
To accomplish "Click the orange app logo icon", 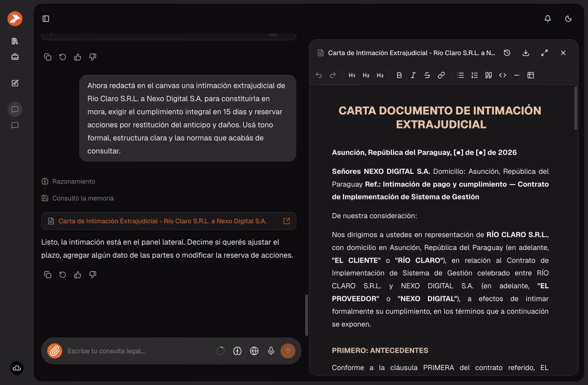I will click(x=15, y=19).
